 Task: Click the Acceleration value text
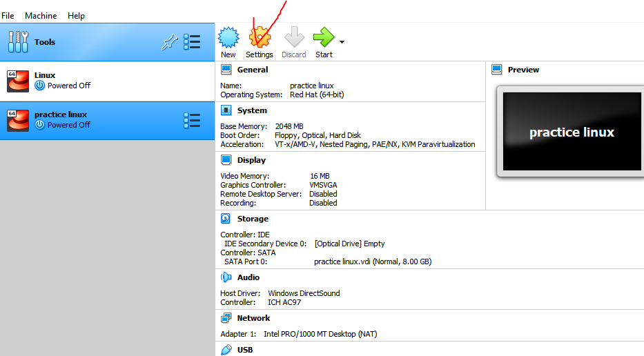click(375, 144)
